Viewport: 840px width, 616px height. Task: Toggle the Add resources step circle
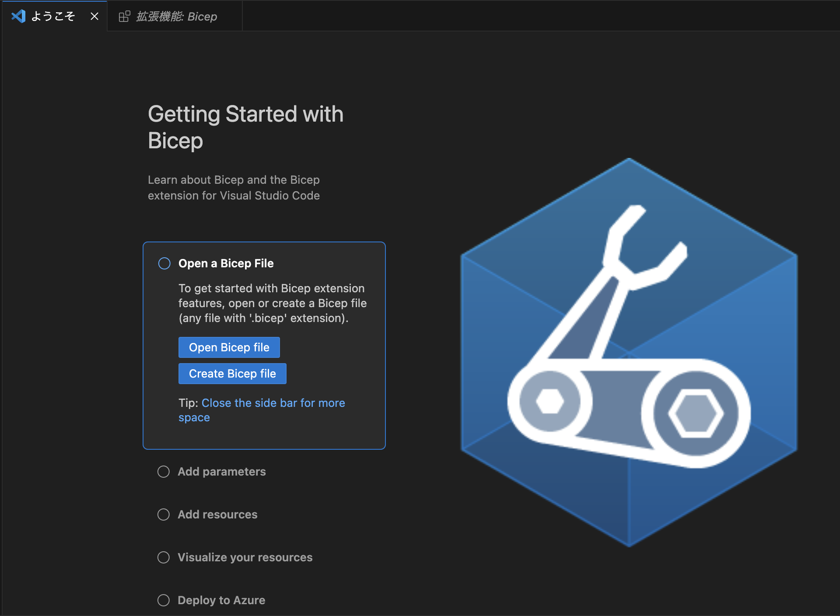[x=163, y=514]
